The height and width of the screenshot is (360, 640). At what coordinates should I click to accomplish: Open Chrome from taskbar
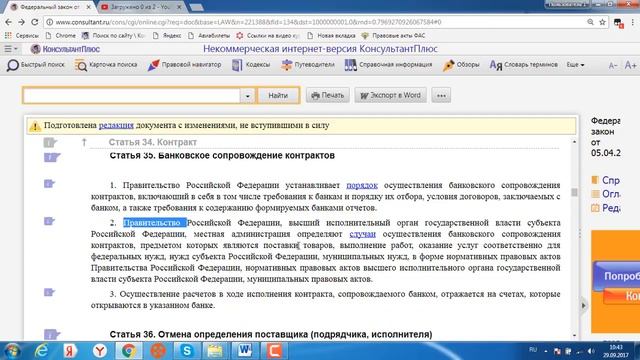[x=129, y=351]
